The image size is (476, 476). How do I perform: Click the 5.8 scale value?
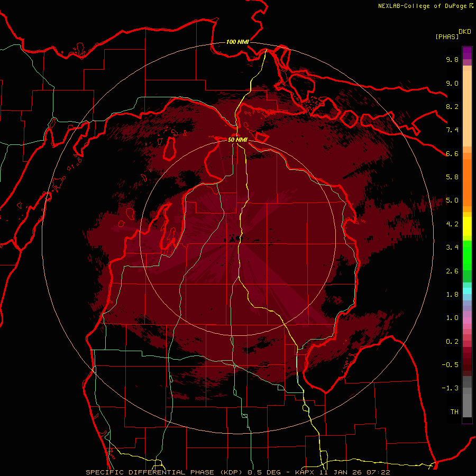452,177
